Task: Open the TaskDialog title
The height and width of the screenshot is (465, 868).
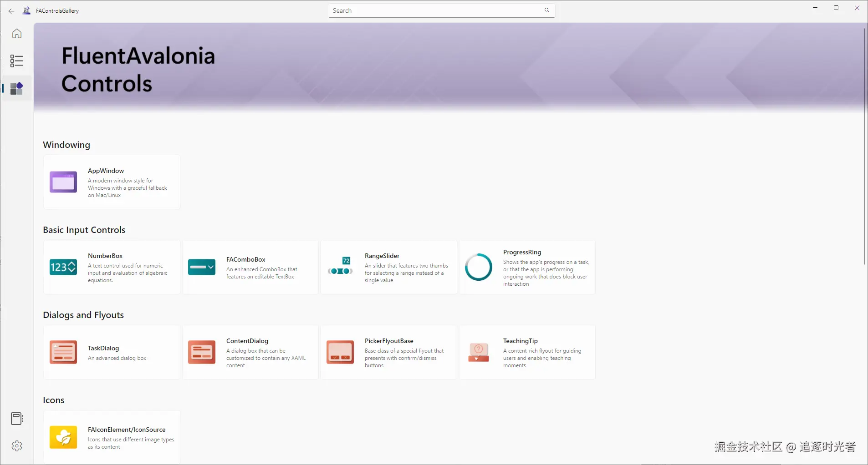Action: coord(103,348)
